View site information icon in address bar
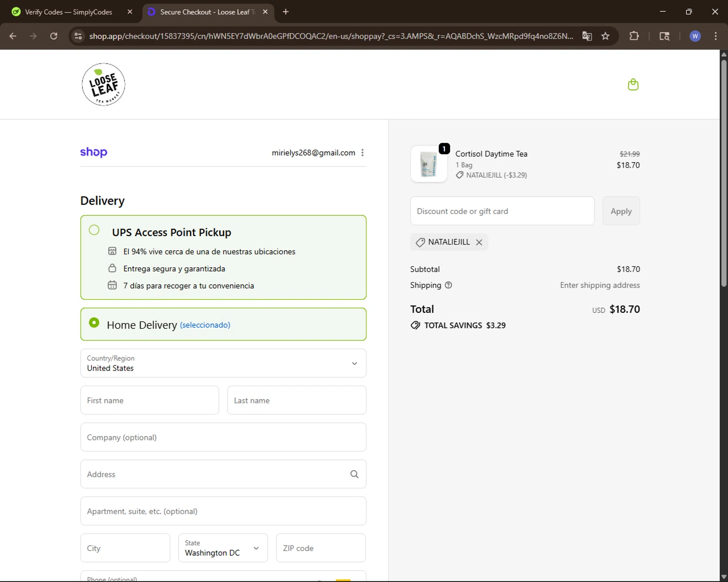This screenshot has height=582, width=728. coord(78,36)
